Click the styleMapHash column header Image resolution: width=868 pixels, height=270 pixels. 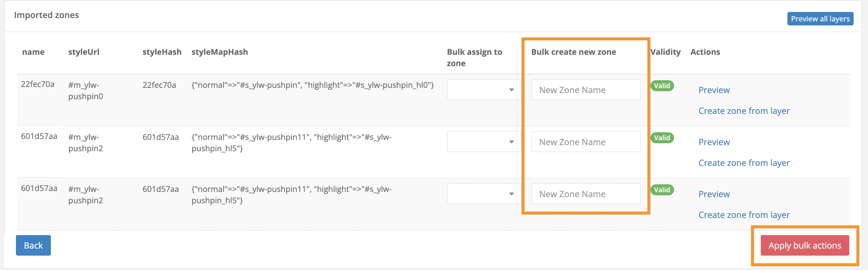[219, 52]
